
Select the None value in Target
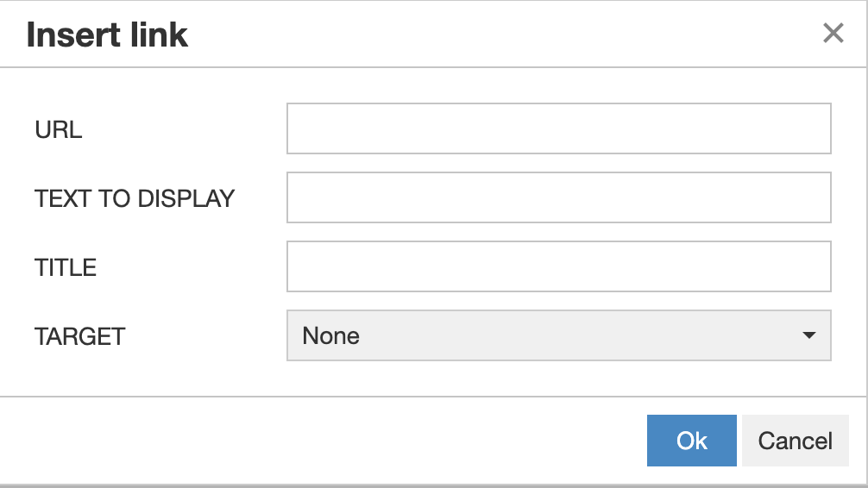[x=331, y=335]
